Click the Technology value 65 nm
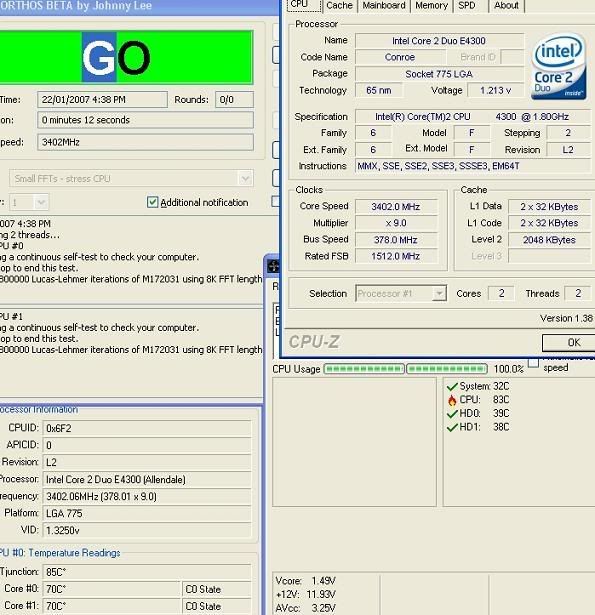The width and height of the screenshot is (595, 615). [378, 91]
